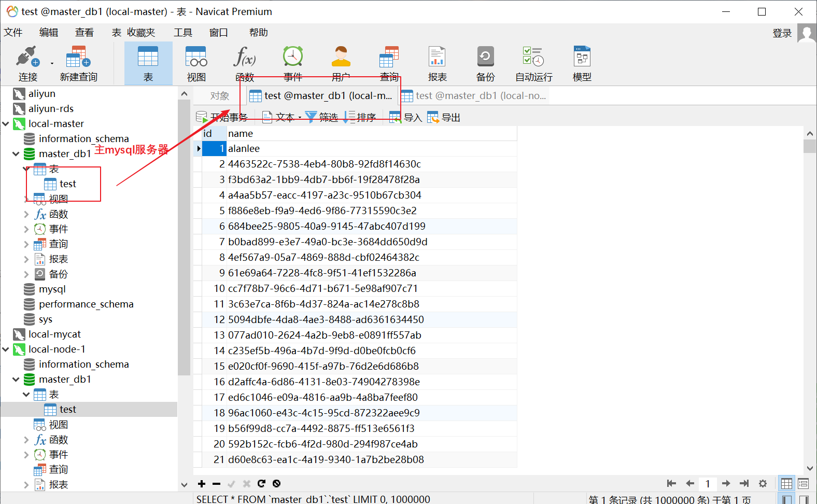Open the Window (窗口) menu
Viewport: 817px width, 504px height.
(219, 33)
